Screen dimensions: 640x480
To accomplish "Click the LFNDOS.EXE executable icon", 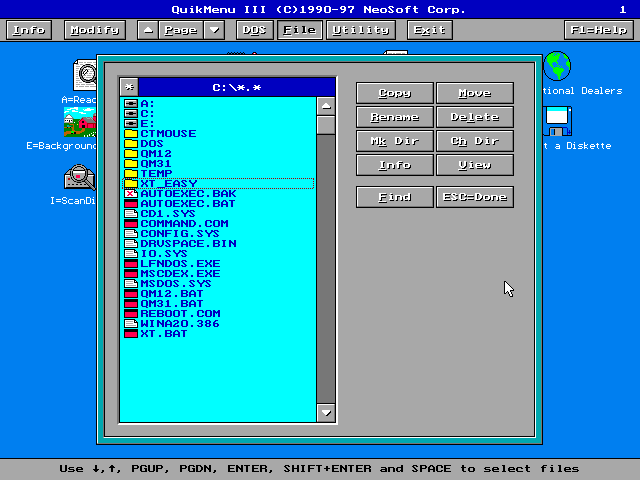I will [131, 264].
